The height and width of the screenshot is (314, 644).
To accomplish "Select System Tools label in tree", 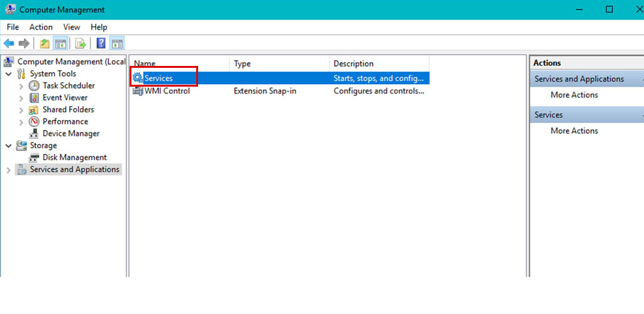I will coord(53,73).
